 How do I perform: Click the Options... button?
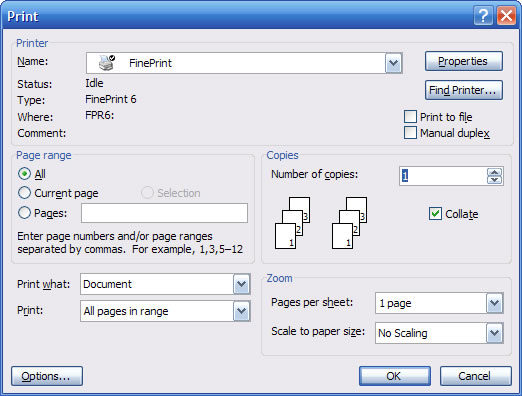click(x=47, y=376)
